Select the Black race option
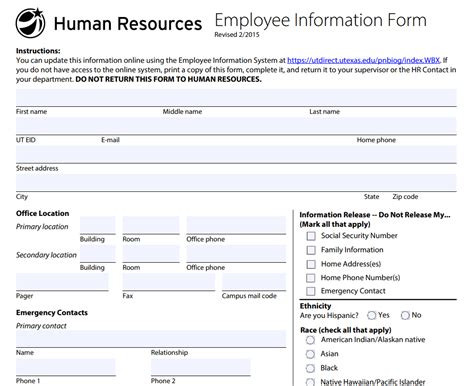 click(x=310, y=368)
